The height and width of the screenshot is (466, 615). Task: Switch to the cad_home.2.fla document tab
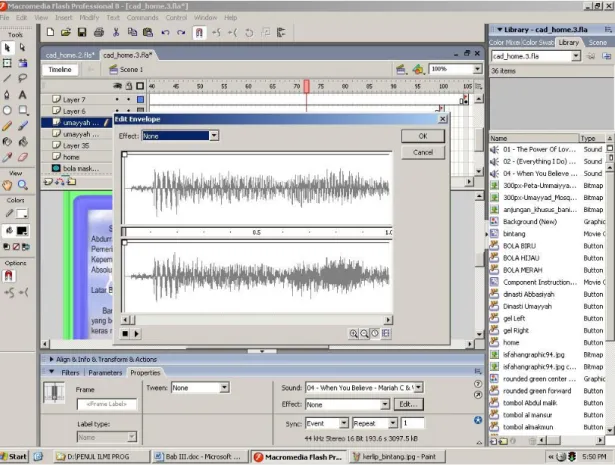[x=69, y=55]
